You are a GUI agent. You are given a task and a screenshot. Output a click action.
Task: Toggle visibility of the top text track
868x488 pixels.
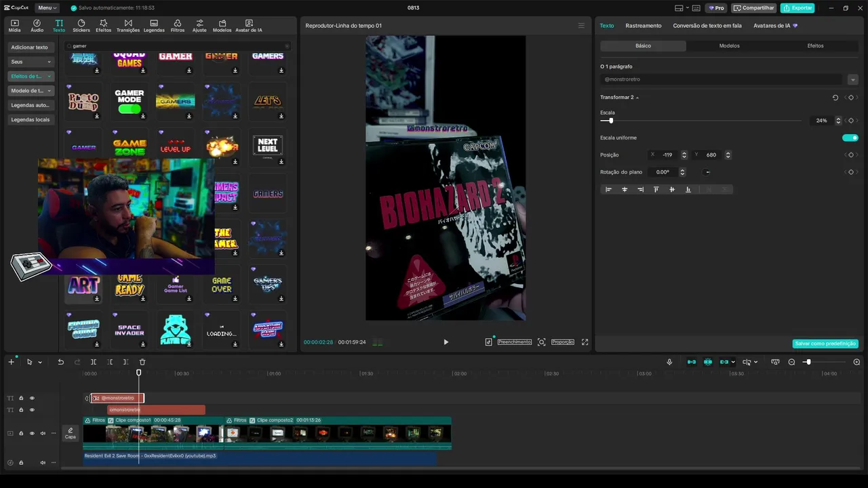32,398
